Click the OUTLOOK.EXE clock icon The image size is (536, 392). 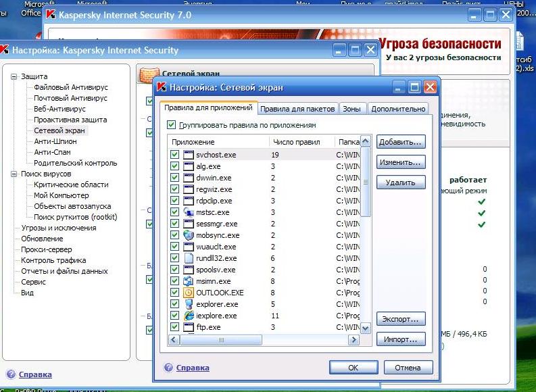[189, 293]
